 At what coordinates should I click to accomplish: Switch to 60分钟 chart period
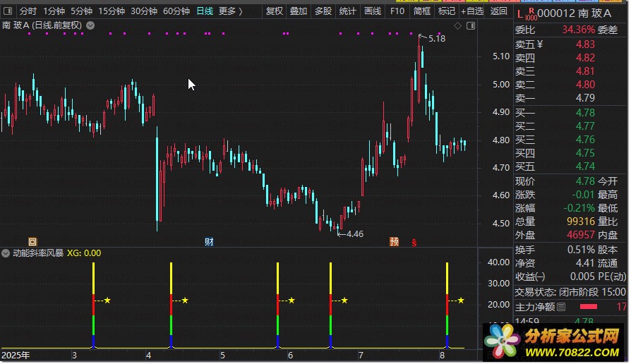176,11
